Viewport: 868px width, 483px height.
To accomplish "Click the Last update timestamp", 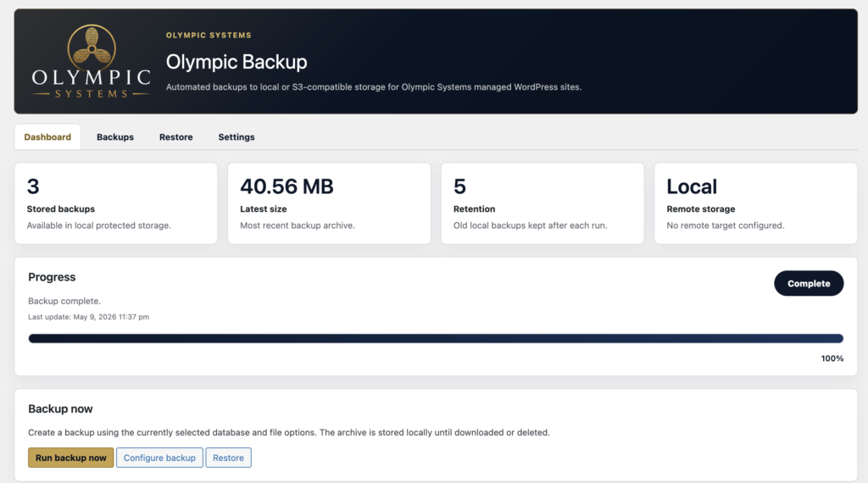I will [88, 317].
